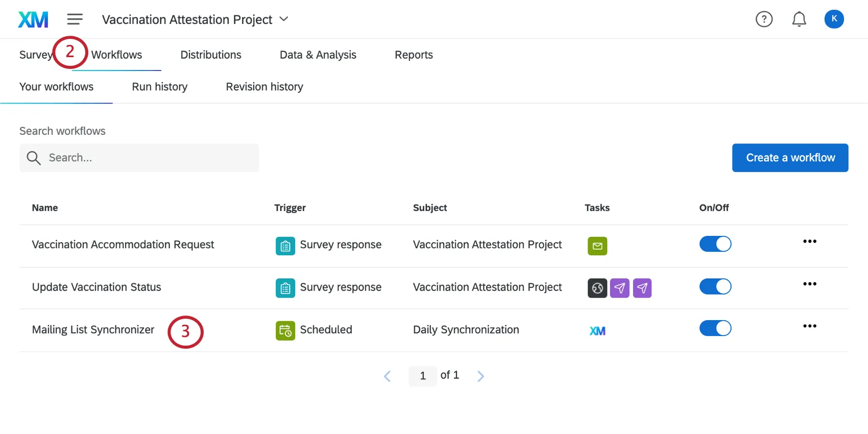
Task: Open the hamburger navigation menu
Action: (x=75, y=19)
